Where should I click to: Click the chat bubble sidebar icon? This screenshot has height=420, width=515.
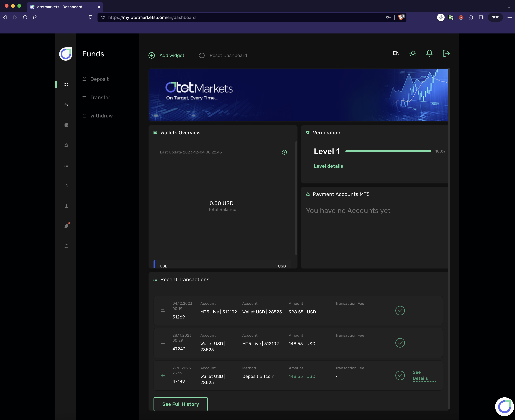[x=66, y=246]
